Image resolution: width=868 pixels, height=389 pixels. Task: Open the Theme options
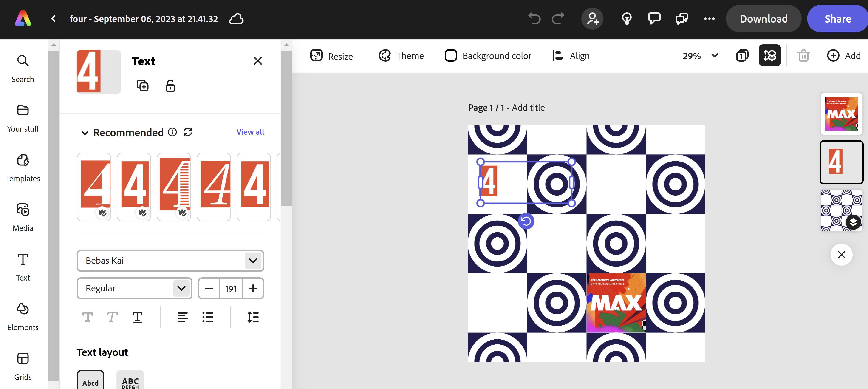click(401, 56)
